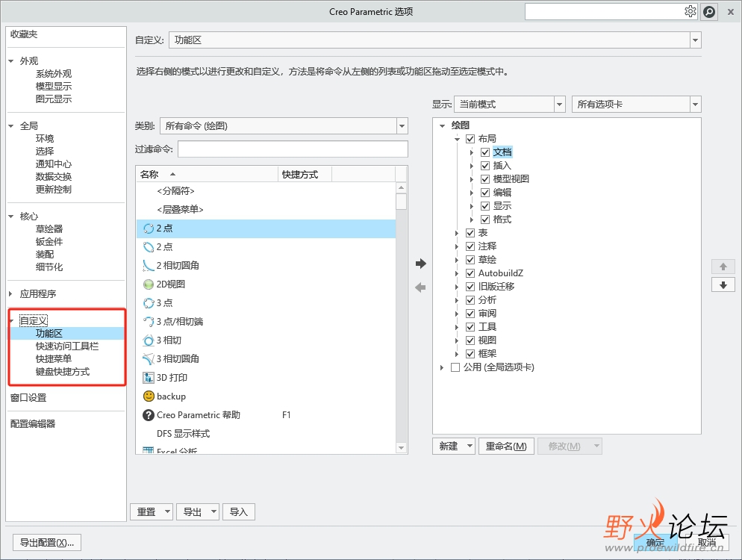Click the 确定 button
Viewport: 742px width, 560px height.
point(655,543)
